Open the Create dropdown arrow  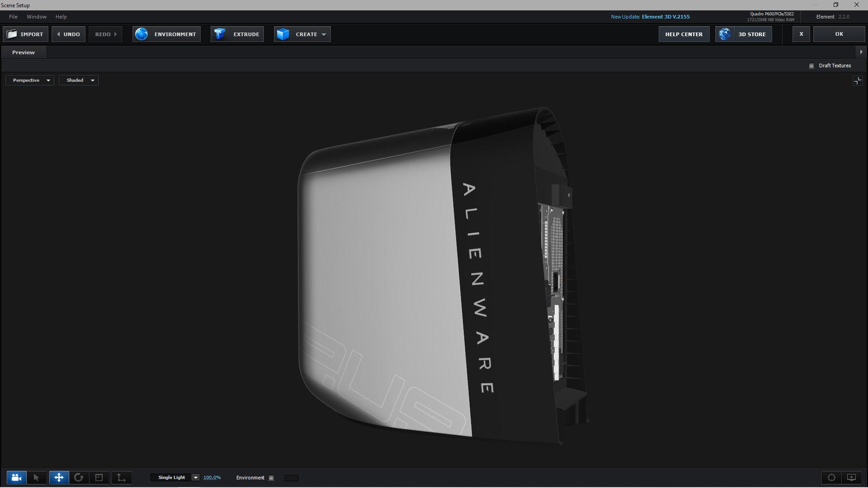coord(324,35)
